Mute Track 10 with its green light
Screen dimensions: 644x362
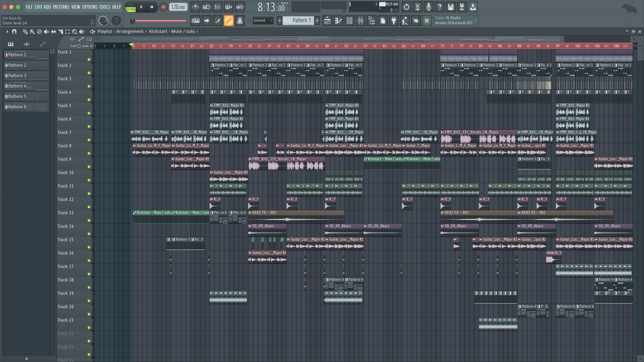point(89,180)
